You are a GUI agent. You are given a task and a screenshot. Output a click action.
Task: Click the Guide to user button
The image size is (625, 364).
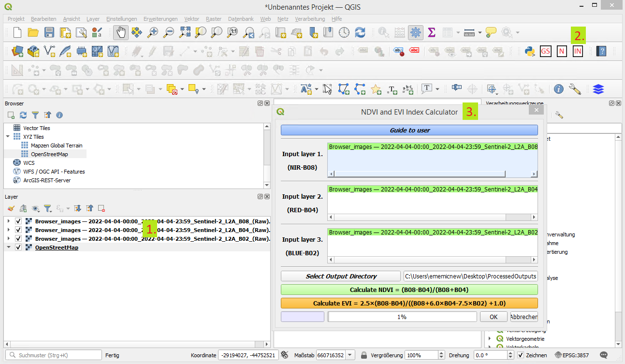tap(409, 130)
